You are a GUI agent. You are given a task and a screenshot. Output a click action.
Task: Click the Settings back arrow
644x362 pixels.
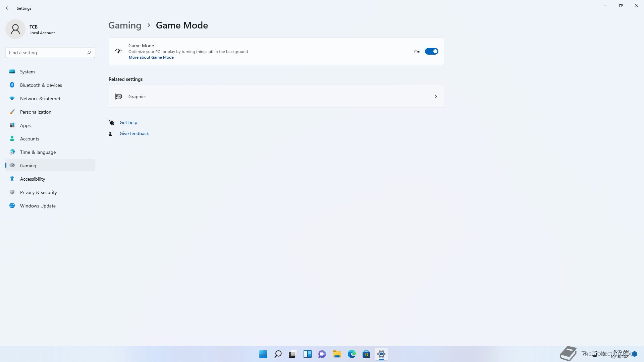point(8,8)
